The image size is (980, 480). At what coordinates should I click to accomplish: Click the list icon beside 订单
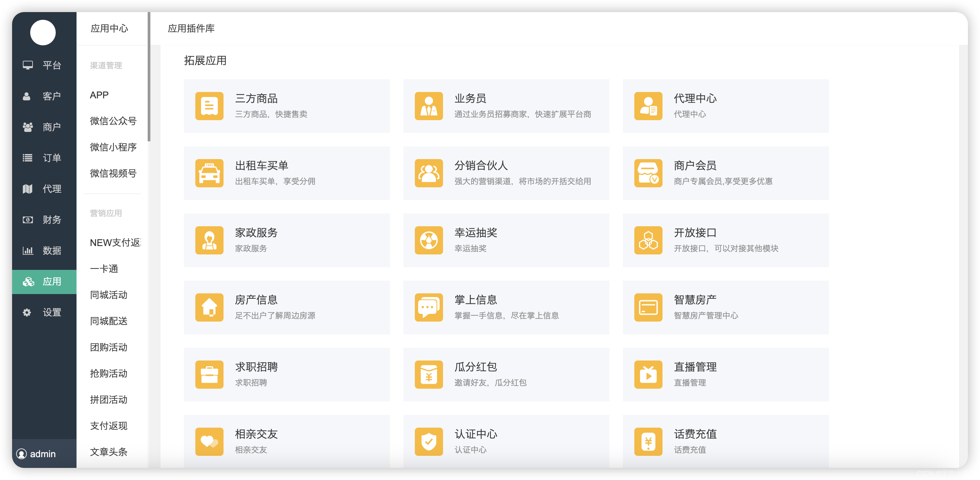pyautogui.click(x=28, y=158)
